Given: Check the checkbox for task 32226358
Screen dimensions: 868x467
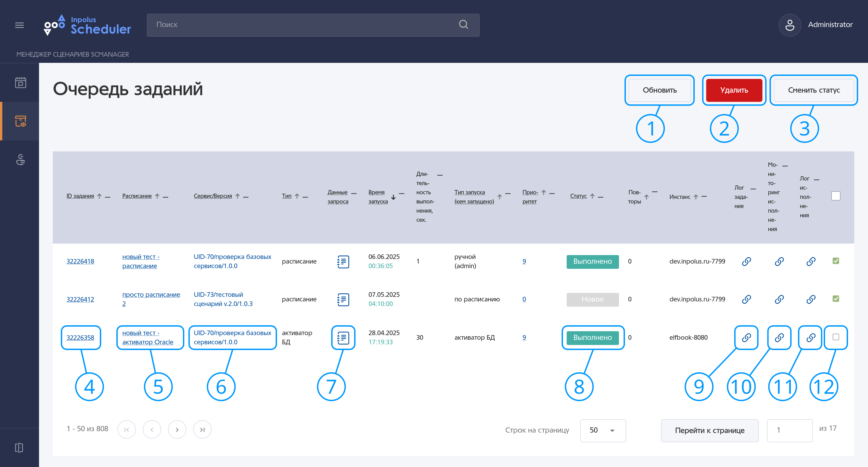Looking at the screenshot, I should 836,337.
